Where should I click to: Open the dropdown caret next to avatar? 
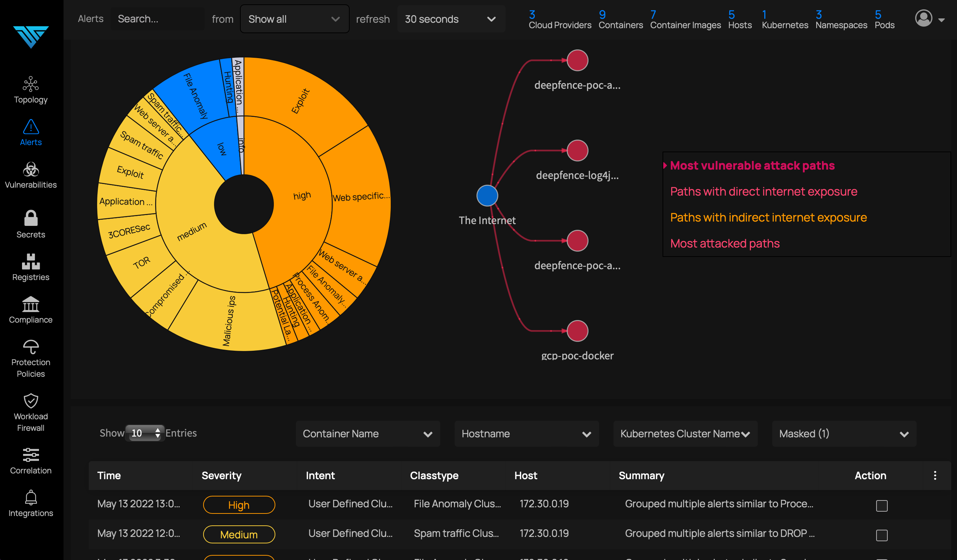pos(941,20)
